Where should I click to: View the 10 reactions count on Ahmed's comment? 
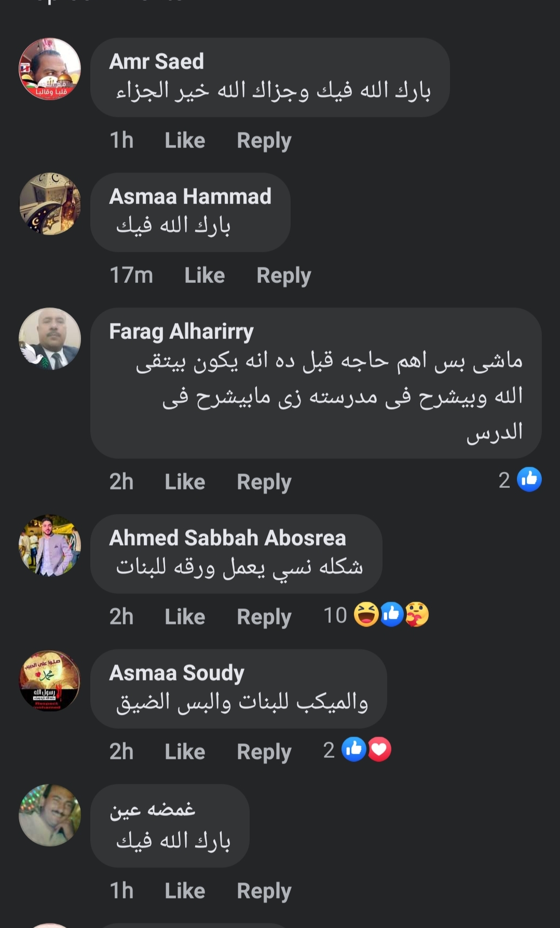335,616
